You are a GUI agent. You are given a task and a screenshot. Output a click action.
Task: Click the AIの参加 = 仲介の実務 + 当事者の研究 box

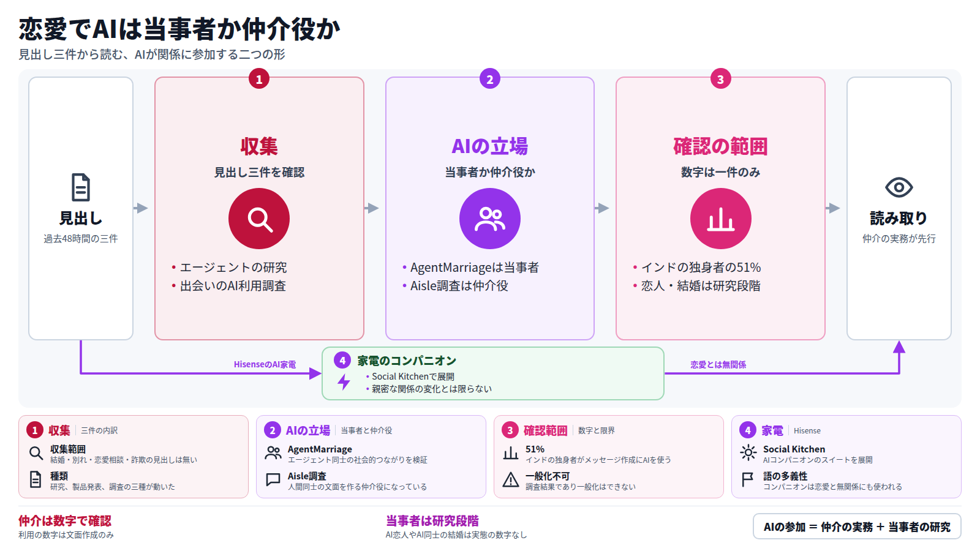pos(857,527)
